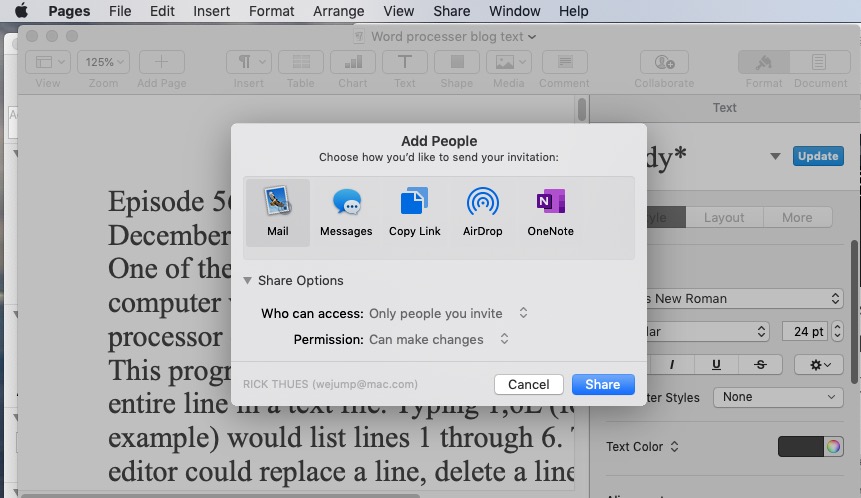
Task: Click the document vertical scrollbar
Action: 582,109
